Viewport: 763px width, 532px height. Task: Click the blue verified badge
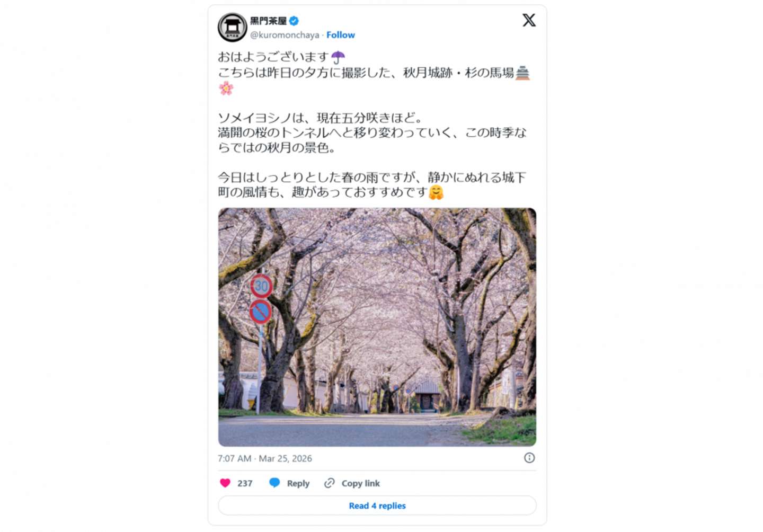[294, 21]
